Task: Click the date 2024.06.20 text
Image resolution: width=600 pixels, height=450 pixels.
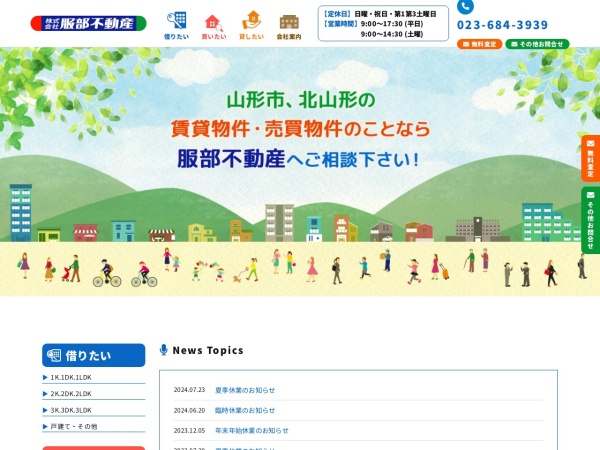Action: tap(189, 411)
